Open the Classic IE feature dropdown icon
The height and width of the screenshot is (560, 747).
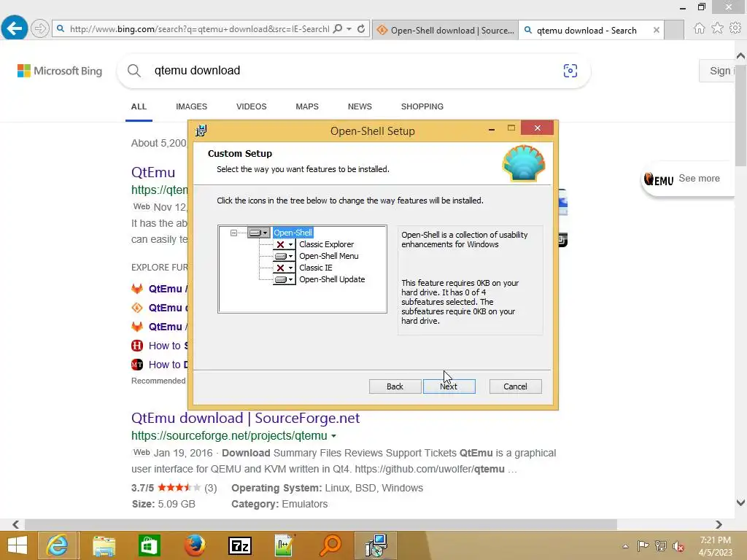(285, 268)
